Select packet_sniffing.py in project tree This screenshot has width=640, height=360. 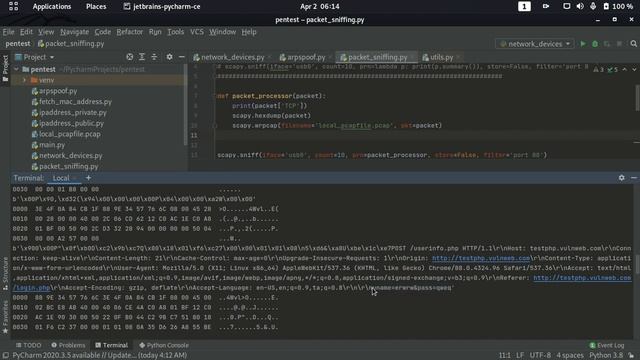tap(69, 166)
